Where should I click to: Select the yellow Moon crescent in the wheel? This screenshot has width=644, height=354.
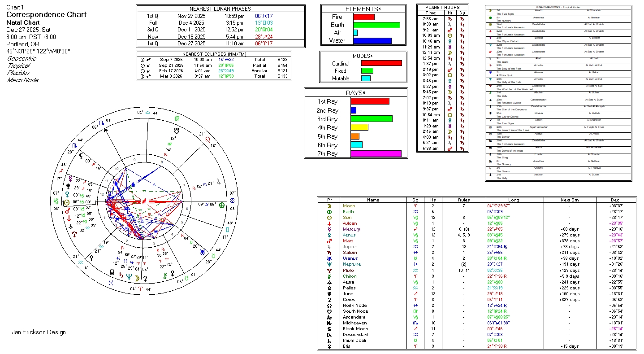137,278
